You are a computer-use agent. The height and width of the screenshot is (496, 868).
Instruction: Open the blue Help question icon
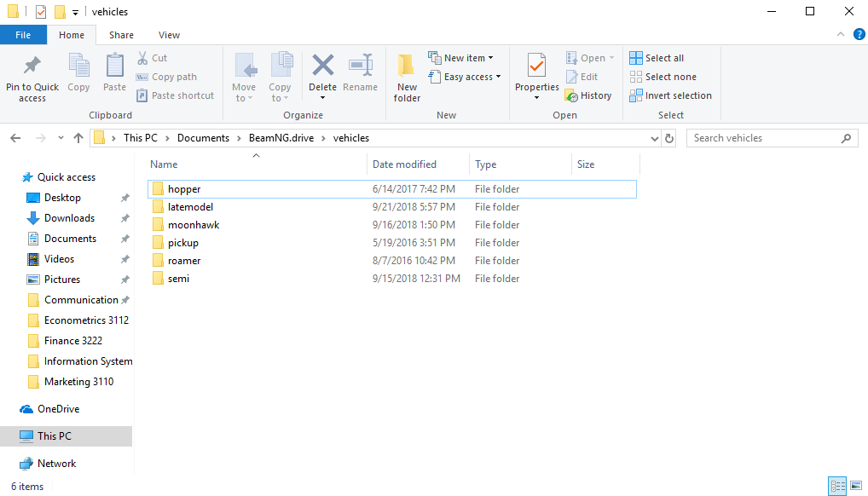coord(859,34)
